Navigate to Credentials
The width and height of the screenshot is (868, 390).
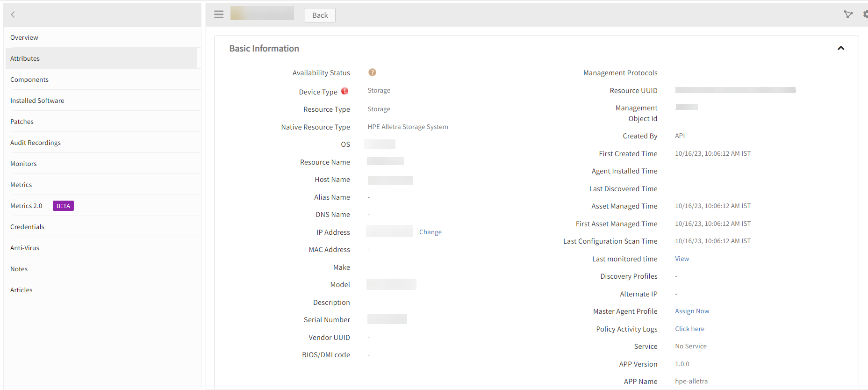27,227
